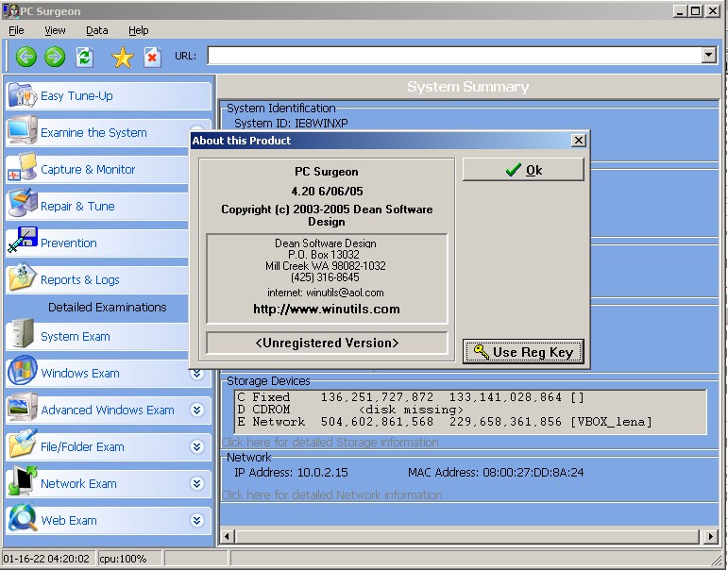Click the green Forward arrow icon
Viewport: 728px width, 570px height.
point(55,57)
